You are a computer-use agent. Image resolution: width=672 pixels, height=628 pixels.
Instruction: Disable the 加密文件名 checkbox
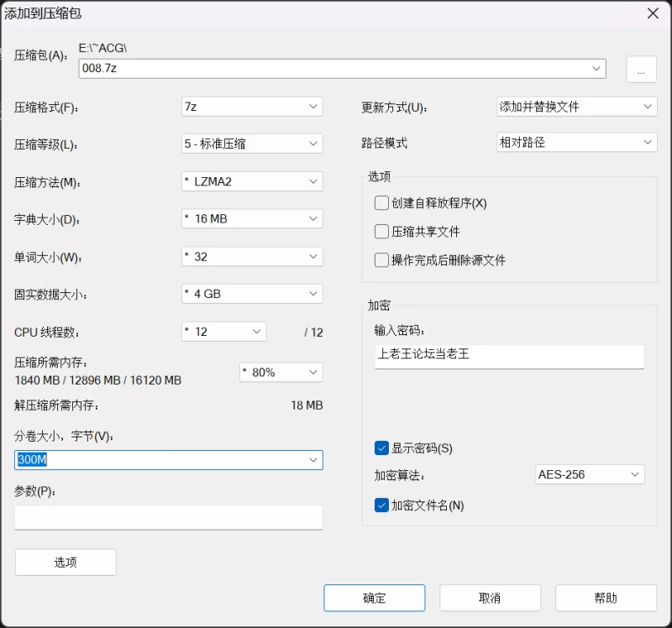tap(381, 505)
